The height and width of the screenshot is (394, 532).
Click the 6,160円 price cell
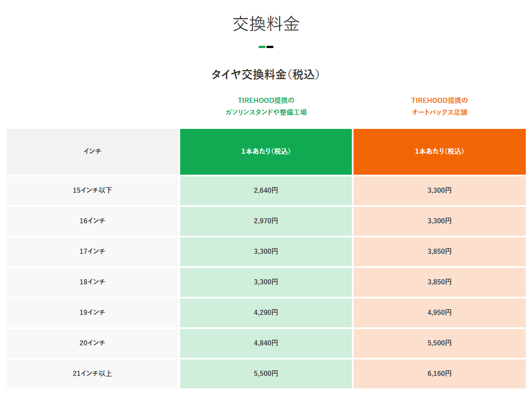click(439, 374)
